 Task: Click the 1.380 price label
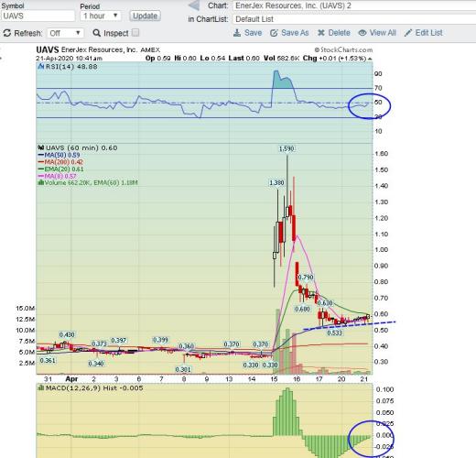coord(276,182)
